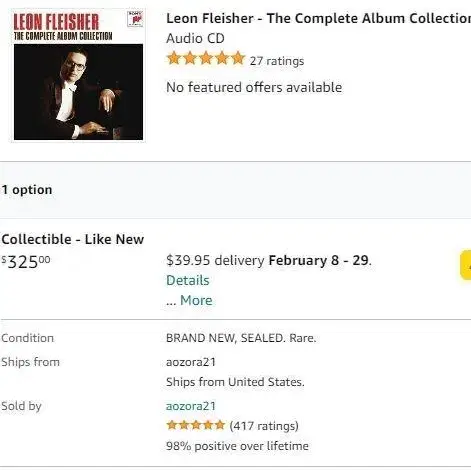Image resolution: width=471 pixels, height=471 pixels.
Task: Click the 1 option header bar
Action: coord(235,190)
